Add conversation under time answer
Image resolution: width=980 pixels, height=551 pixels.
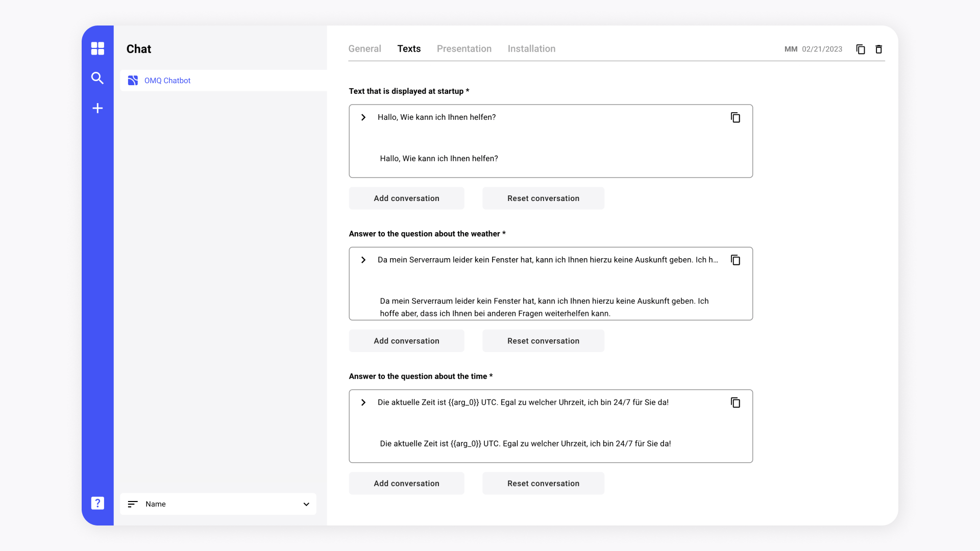tap(406, 483)
